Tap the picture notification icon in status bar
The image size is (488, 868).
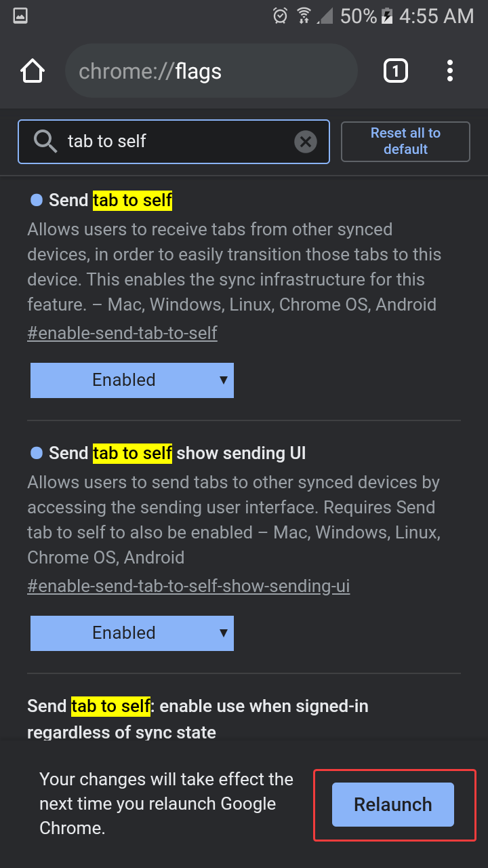(20, 16)
